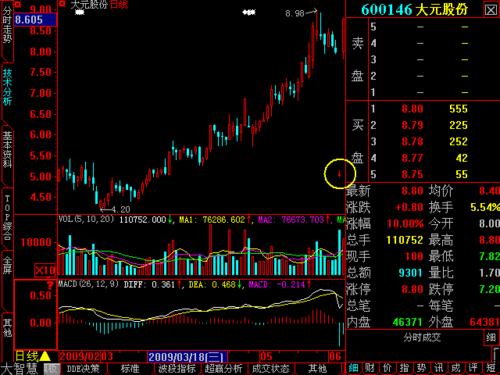Click the 8.98 high price annotation

coord(295,13)
